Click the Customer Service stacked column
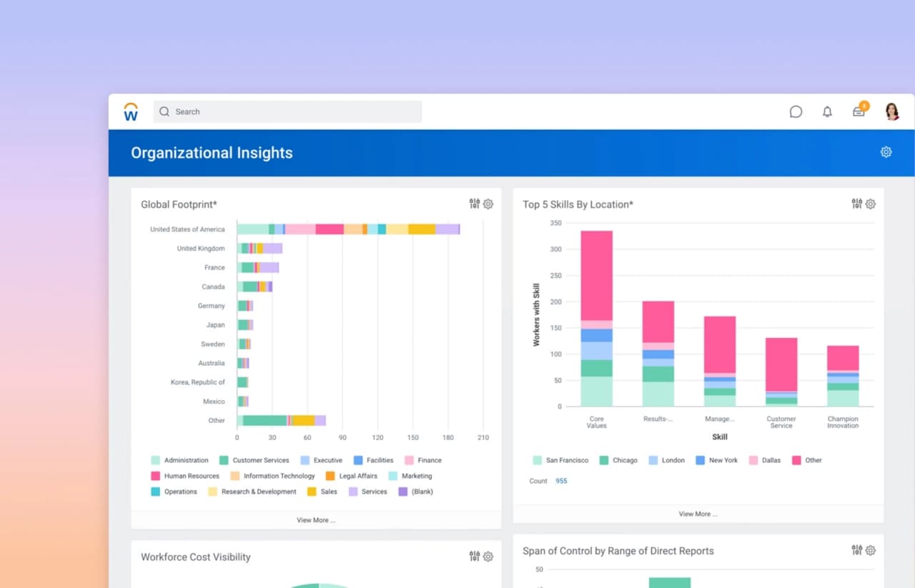915x588 pixels. pyautogui.click(x=781, y=372)
